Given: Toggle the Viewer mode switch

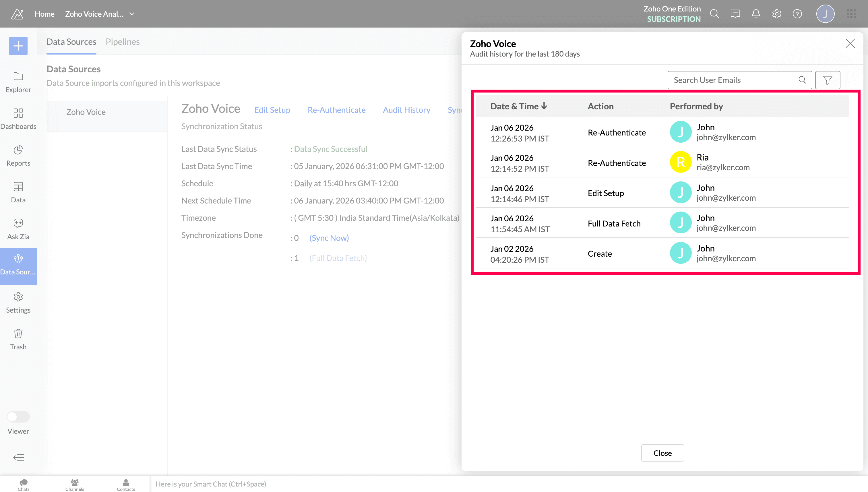Looking at the screenshot, I should coord(18,417).
